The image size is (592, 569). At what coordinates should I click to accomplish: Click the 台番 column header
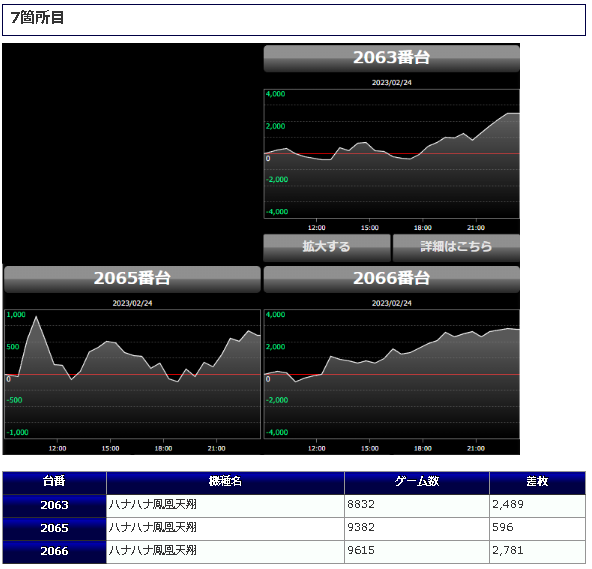click(x=54, y=483)
